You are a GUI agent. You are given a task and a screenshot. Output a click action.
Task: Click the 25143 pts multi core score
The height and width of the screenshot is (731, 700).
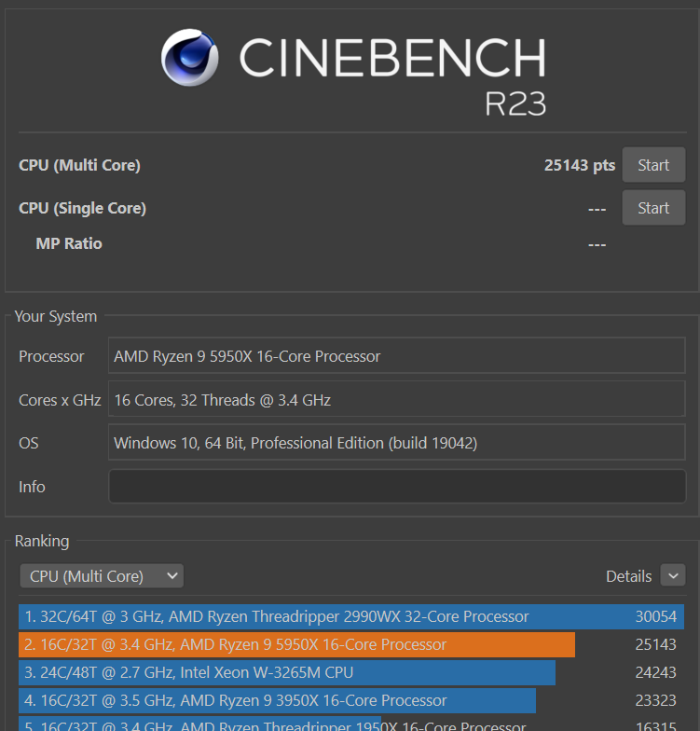580,165
